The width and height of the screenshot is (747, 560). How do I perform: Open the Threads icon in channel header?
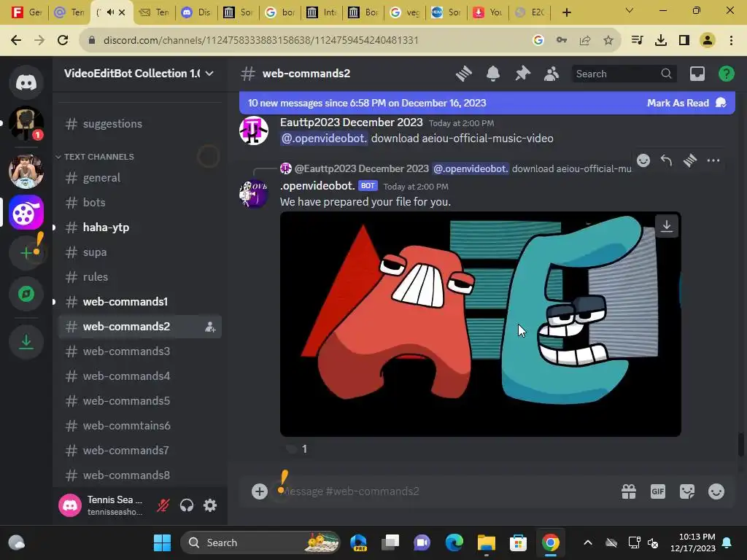click(463, 74)
